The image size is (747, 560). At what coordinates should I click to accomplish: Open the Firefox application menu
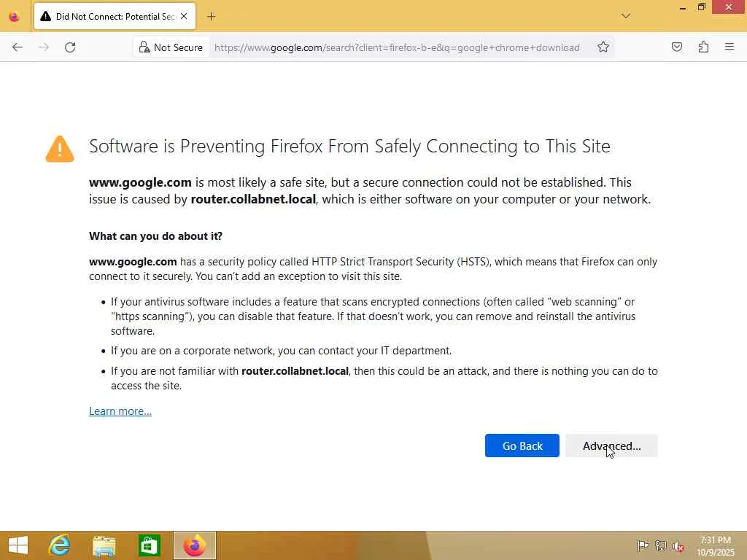pyautogui.click(x=729, y=47)
